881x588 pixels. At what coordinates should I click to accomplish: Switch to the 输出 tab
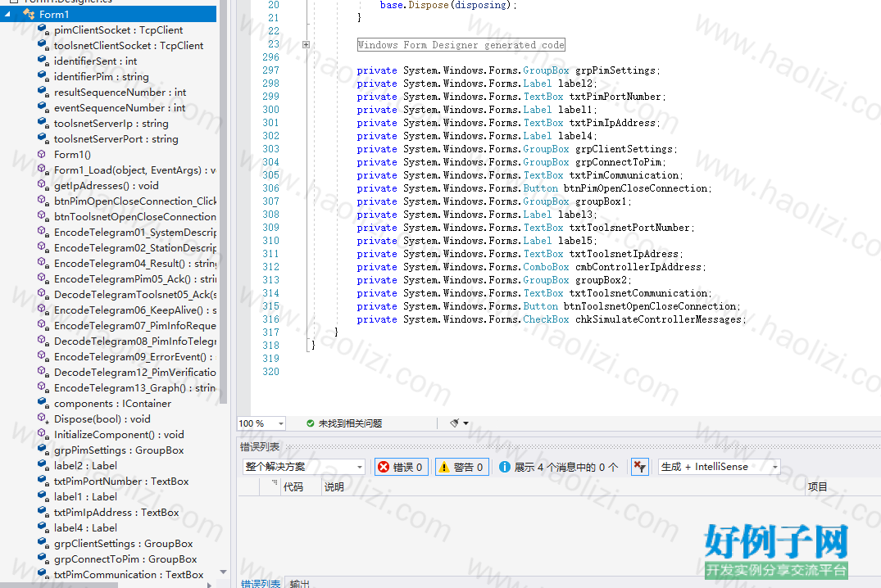tap(299, 583)
